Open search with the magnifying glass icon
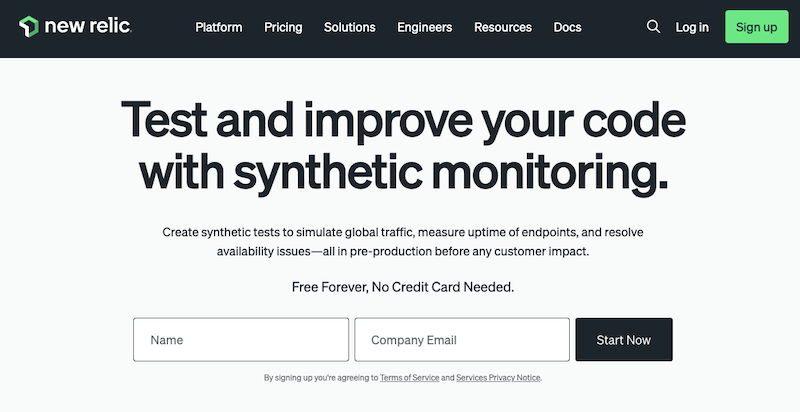 click(x=653, y=27)
